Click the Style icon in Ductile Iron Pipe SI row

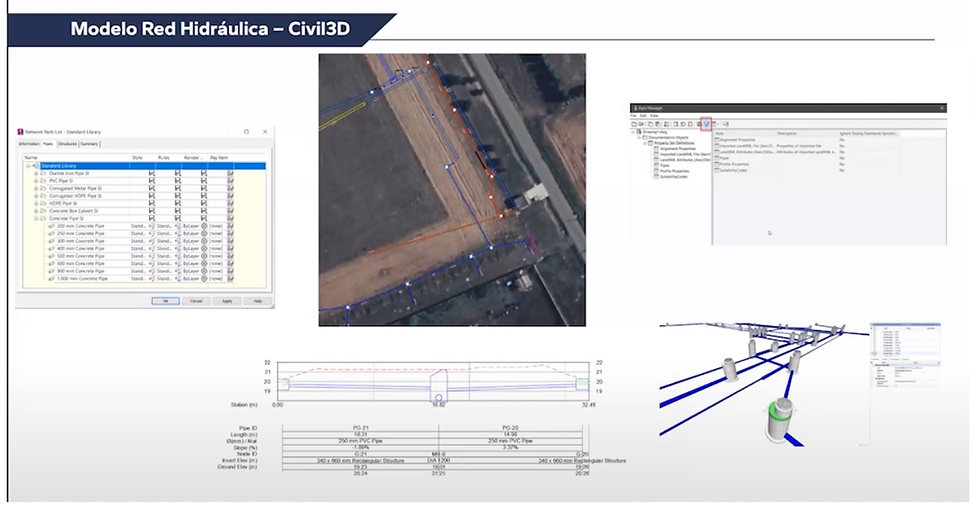152,173
